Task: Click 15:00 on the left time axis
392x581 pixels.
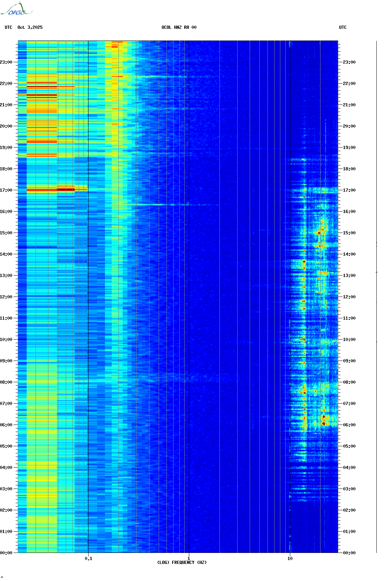Action: (6, 233)
